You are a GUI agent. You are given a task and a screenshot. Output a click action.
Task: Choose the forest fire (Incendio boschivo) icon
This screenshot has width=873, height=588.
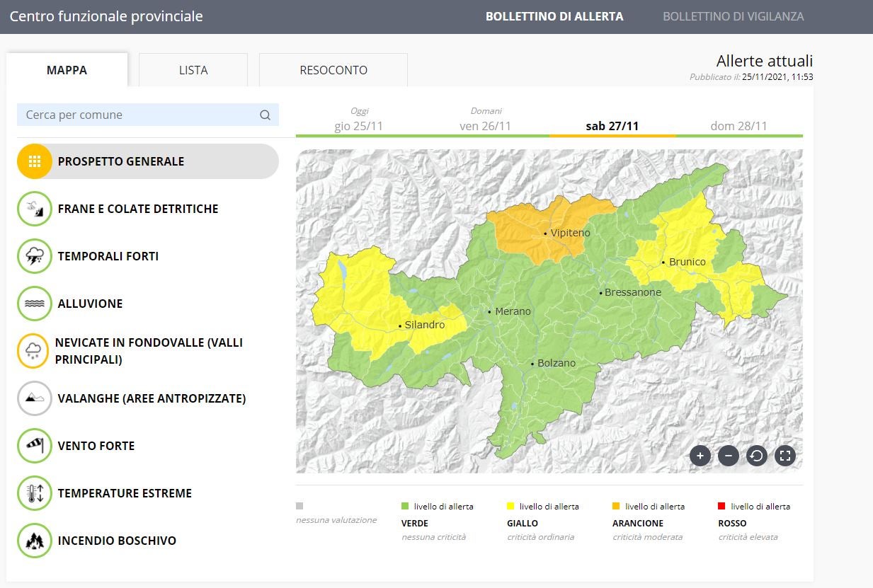pyautogui.click(x=35, y=541)
